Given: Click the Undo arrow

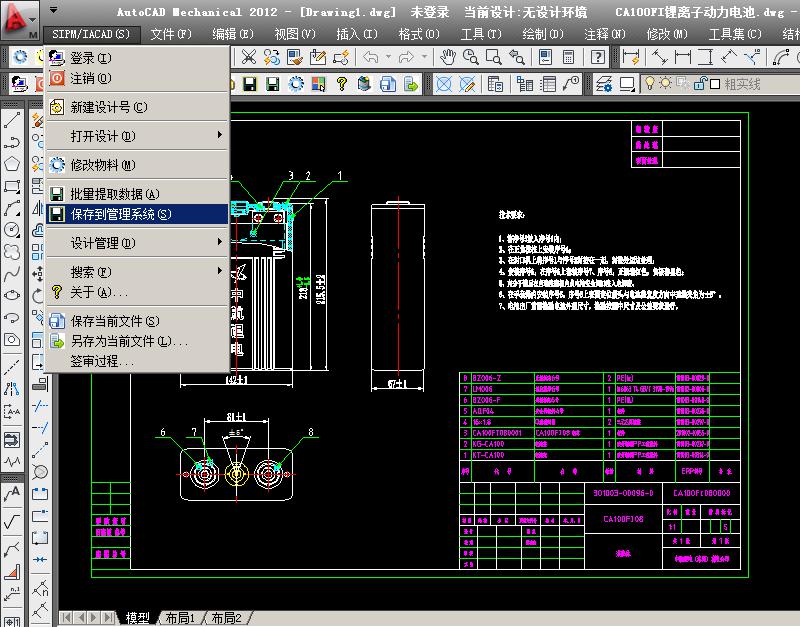Looking at the screenshot, I should tap(371, 57).
